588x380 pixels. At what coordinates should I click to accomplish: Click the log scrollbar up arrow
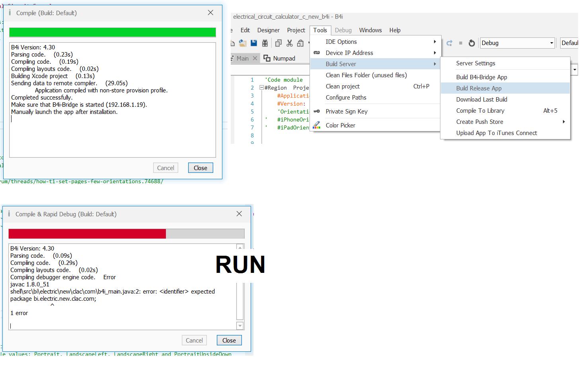tap(240, 247)
